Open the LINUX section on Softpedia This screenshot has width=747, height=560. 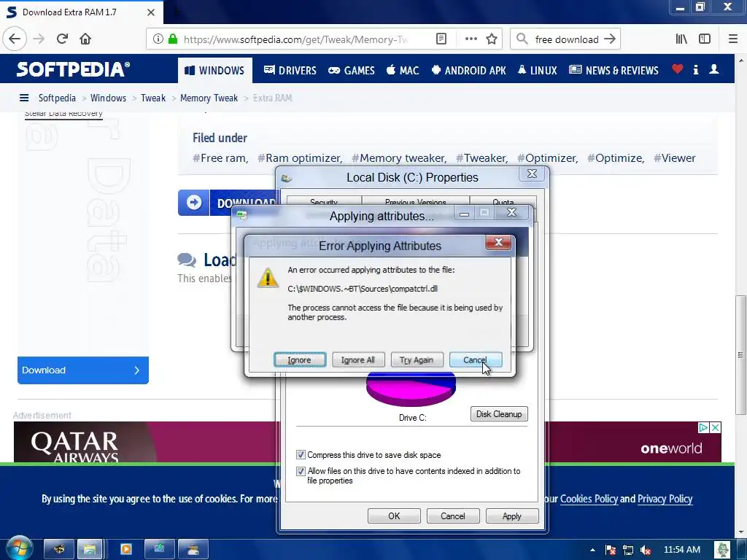point(538,71)
